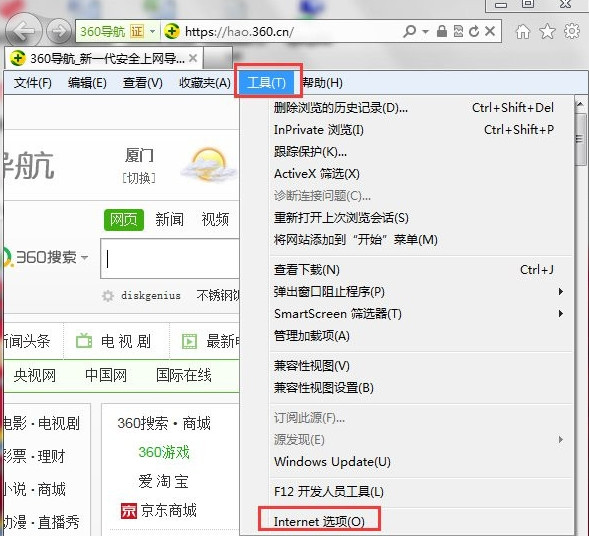
Task: Click the gear icon beside diskgenius
Action: [108, 296]
